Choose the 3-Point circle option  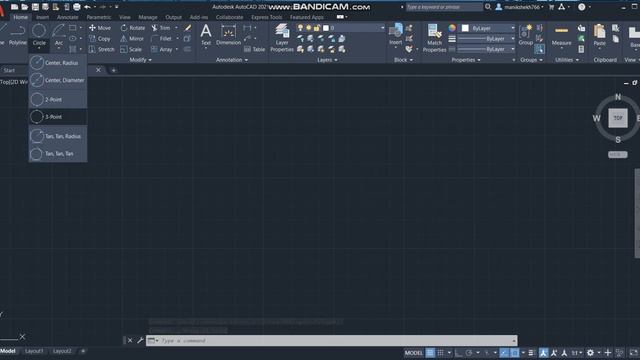[x=58, y=117]
